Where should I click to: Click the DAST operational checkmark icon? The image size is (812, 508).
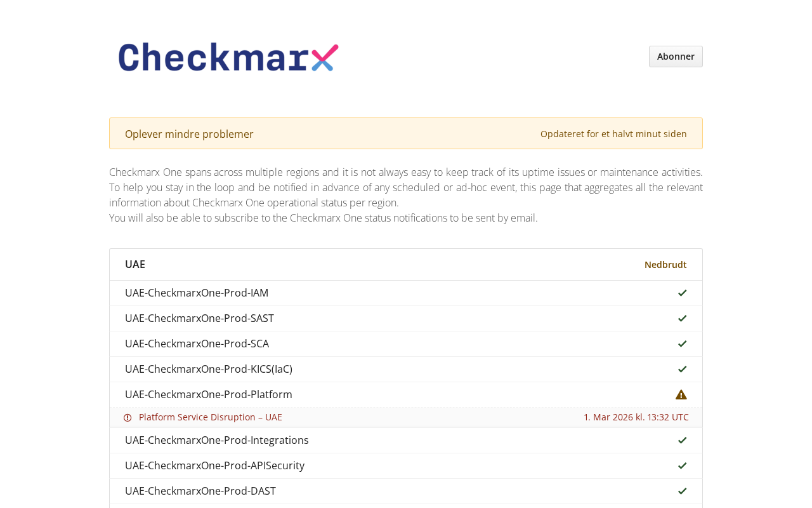(x=682, y=491)
